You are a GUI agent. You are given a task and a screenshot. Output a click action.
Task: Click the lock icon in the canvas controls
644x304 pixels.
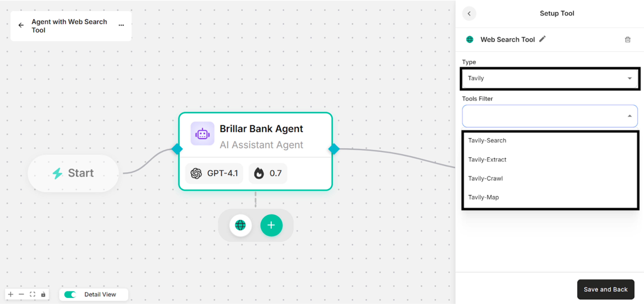[43, 294]
